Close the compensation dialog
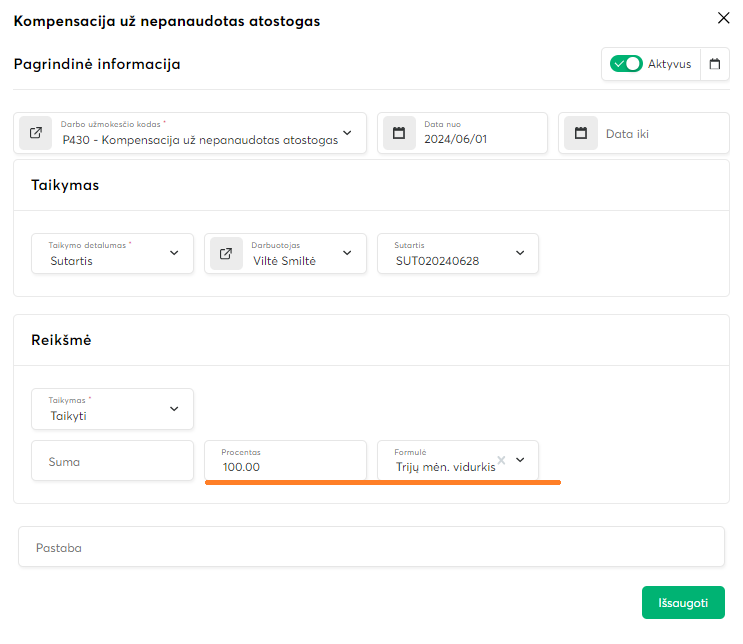 [724, 18]
